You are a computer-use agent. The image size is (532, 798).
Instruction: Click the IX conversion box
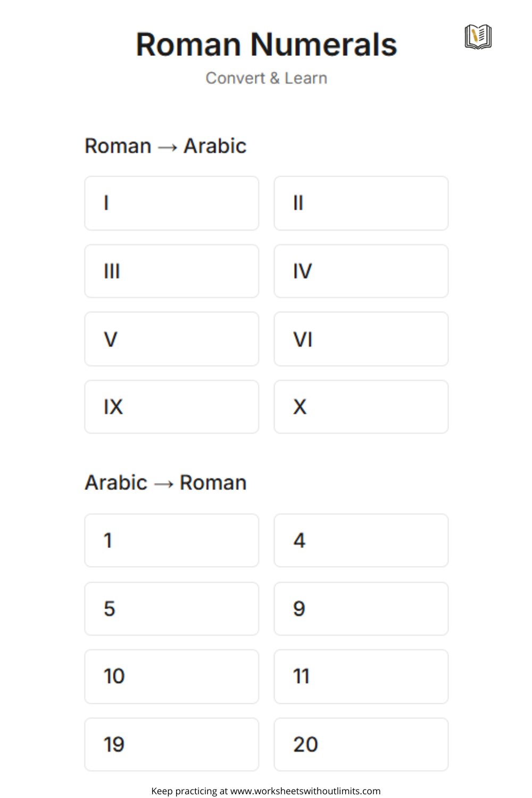click(x=171, y=407)
